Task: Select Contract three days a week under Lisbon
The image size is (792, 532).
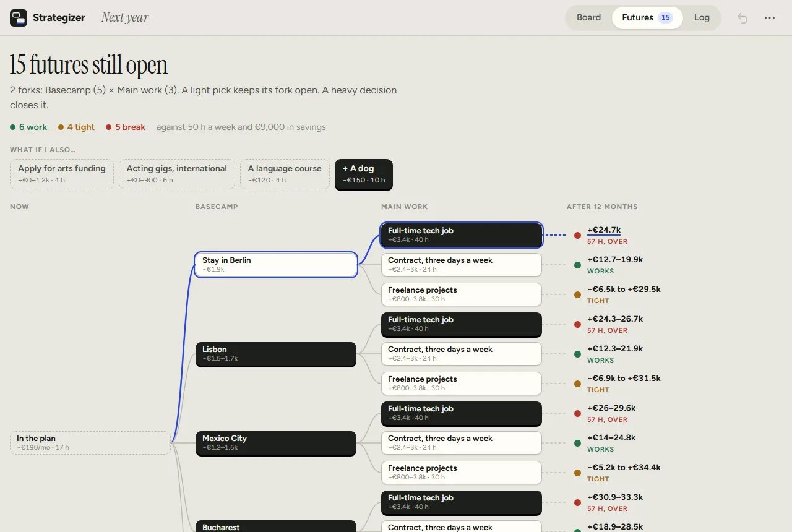Action: pyautogui.click(x=462, y=354)
